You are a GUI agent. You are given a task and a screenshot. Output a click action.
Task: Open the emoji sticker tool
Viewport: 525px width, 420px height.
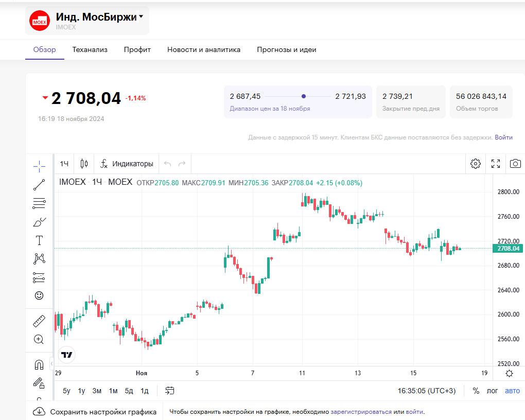point(39,295)
